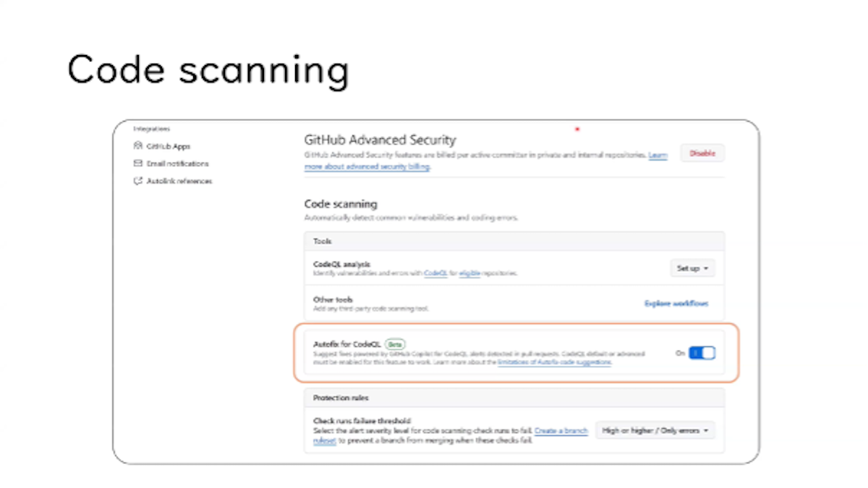This screenshot has width=868, height=488.
Task: Click the GitHub Apps icon in sidebar
Action: coord(139,146)
